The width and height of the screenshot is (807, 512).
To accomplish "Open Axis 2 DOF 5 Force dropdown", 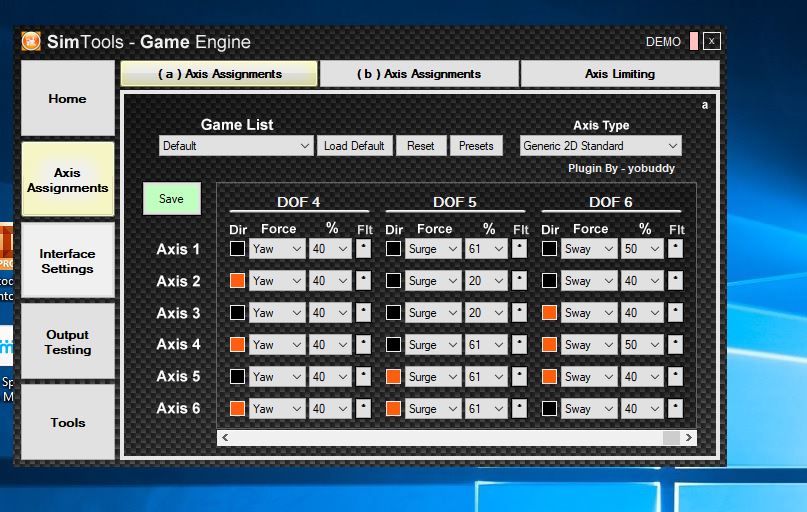I will coord(433,280).
